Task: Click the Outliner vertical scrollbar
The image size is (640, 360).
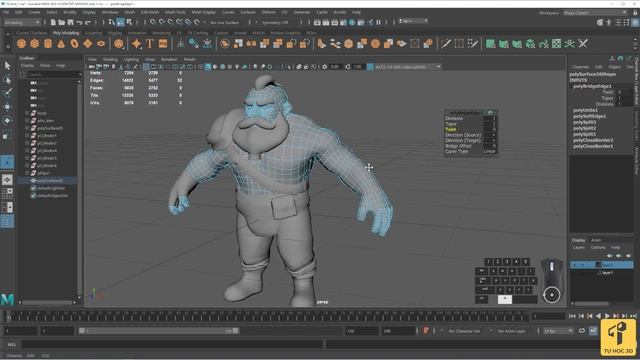Action: [x=79, y=188]
